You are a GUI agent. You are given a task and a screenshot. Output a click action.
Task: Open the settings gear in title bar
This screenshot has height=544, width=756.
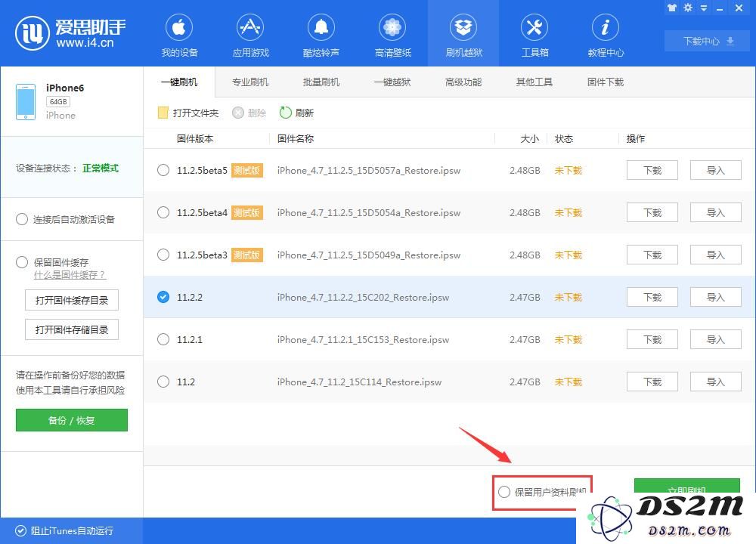(688, 8)
